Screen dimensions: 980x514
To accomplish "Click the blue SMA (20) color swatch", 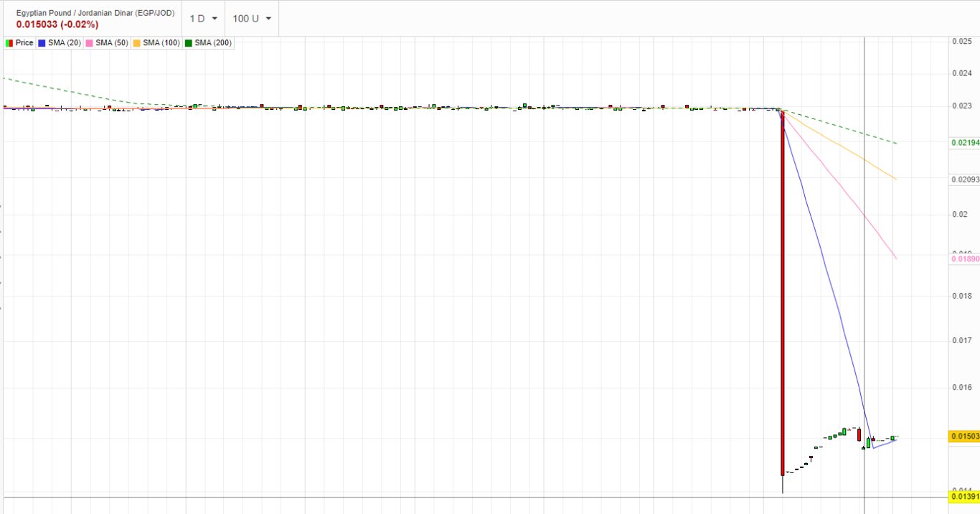I will click(42, 43).
